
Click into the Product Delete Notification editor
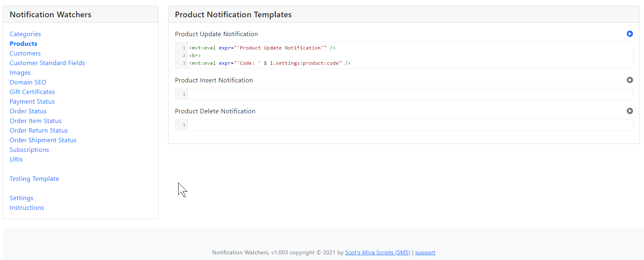point(409,125)
